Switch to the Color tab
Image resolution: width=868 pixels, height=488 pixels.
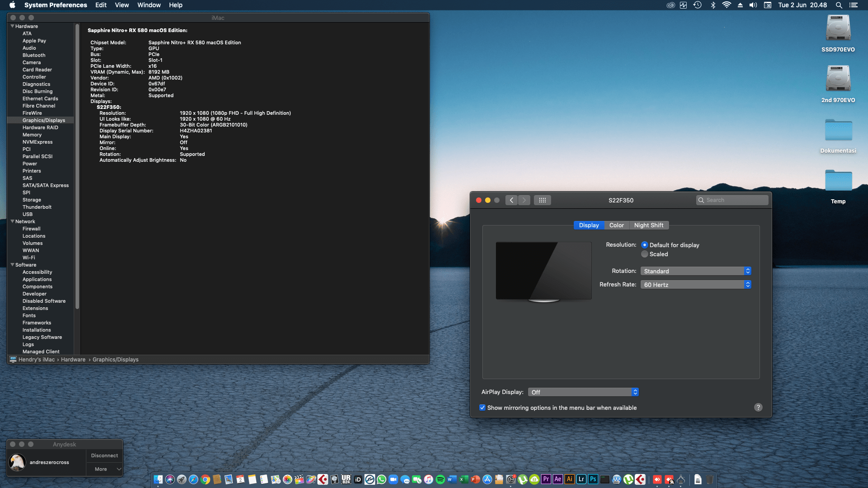point(616,225)
